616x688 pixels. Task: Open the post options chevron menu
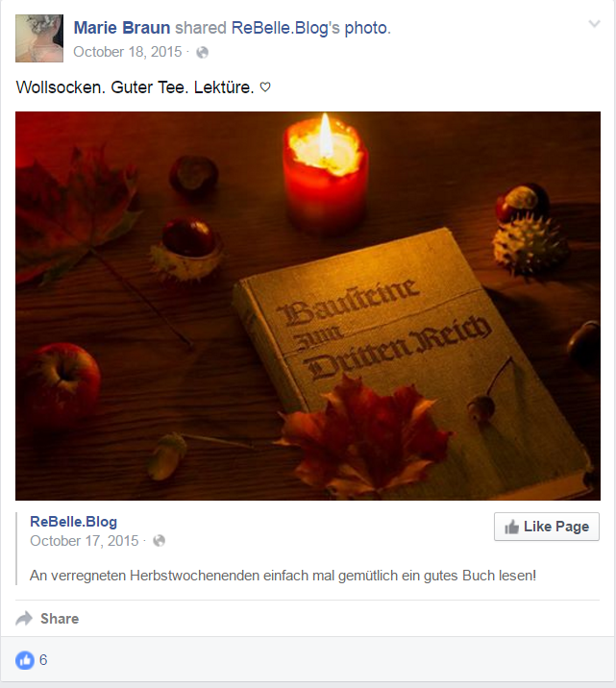coord(594,24)
